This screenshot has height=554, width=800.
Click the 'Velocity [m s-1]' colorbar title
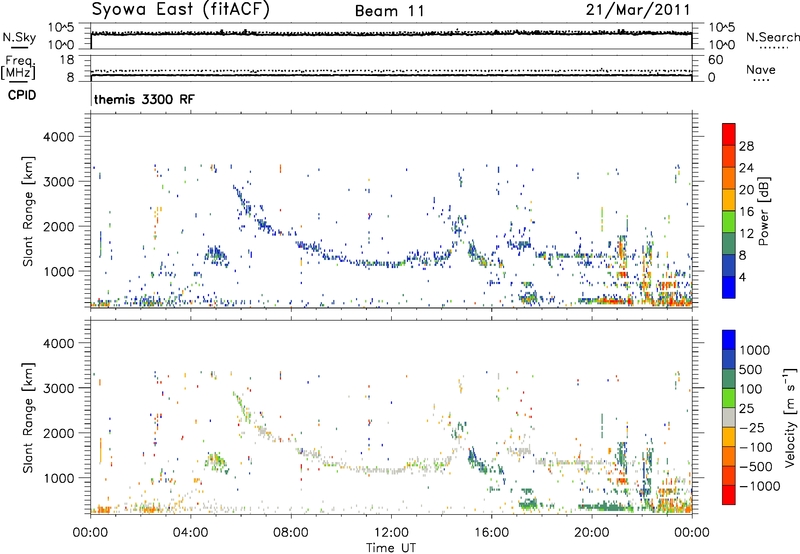[x=790, y=417]
